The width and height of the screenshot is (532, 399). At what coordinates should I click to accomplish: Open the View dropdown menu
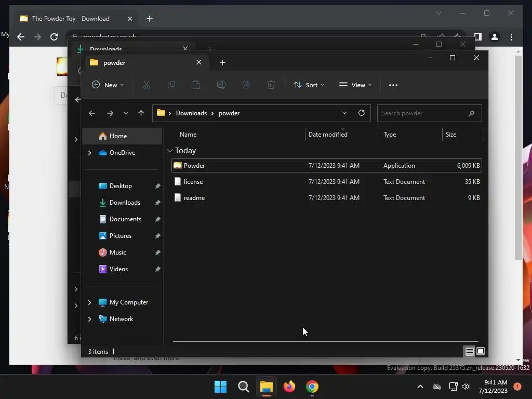click(x=355, y=85)
